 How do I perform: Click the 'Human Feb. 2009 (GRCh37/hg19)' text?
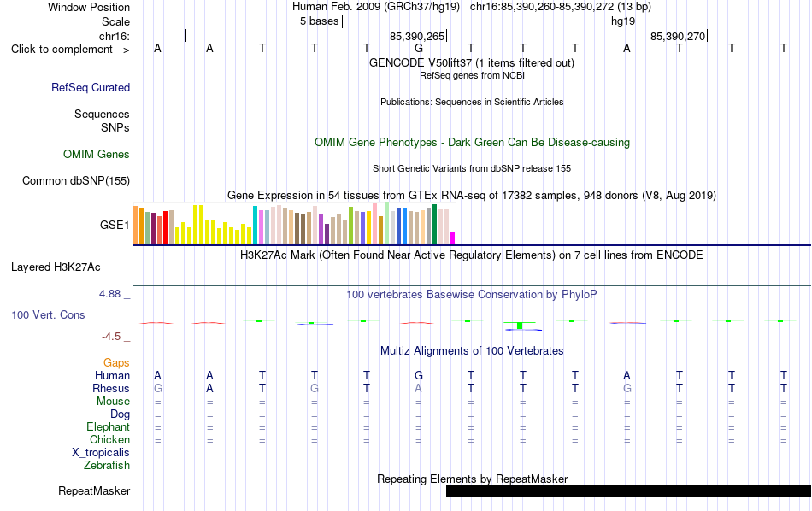click(x=376, y=7)
